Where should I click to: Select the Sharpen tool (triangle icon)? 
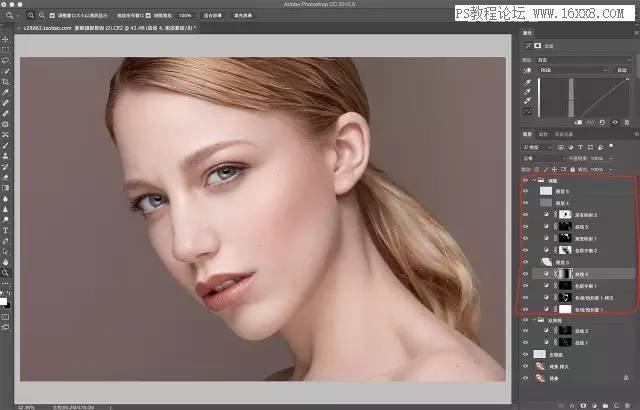coord(5,209)
